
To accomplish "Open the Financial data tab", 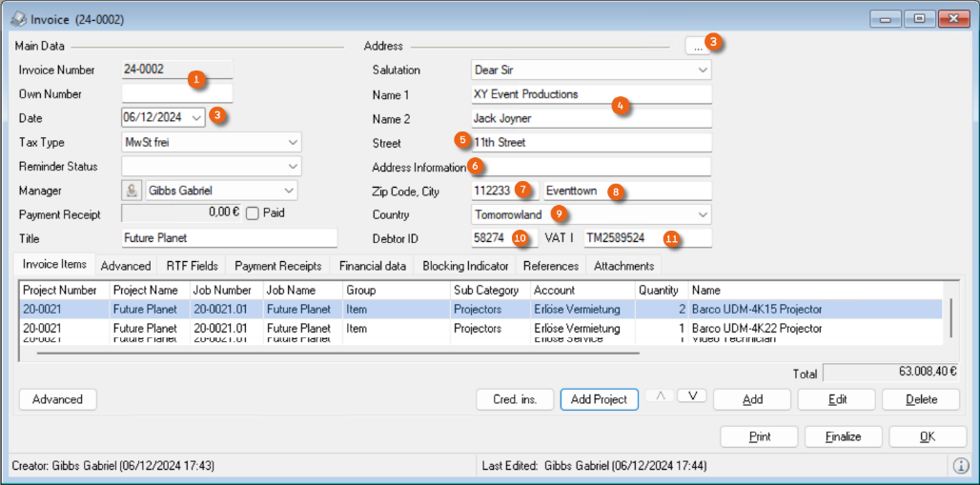I will tap(373, 266).
